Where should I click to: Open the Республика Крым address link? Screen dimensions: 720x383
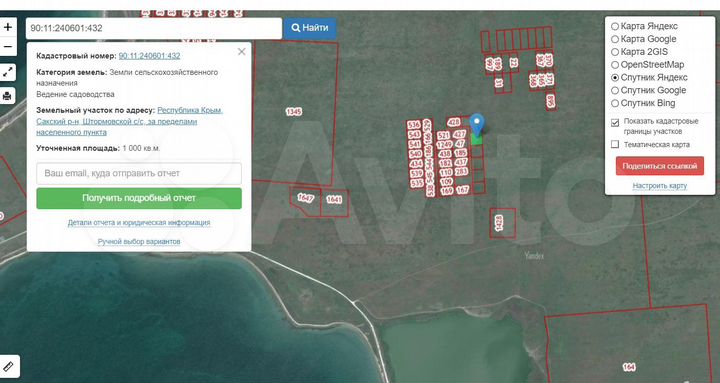pos(129,121)
